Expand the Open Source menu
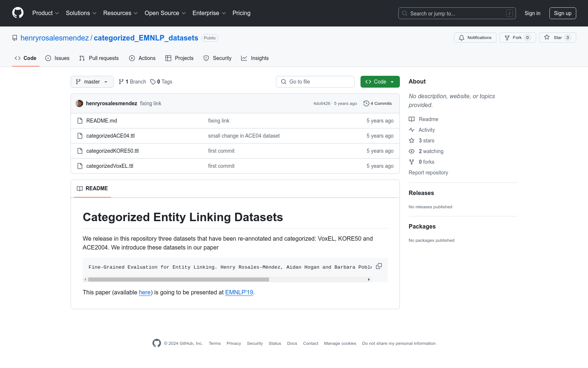 [165, 13]
